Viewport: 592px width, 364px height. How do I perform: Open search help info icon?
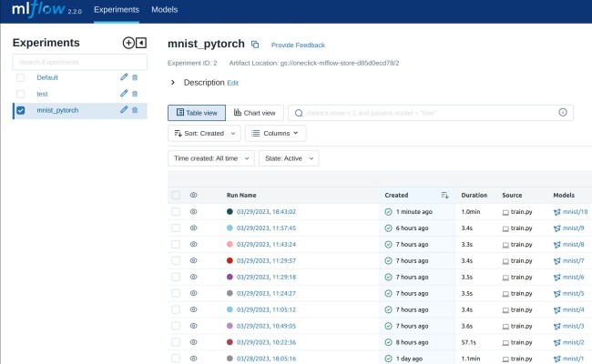click(x=563, y=113)
